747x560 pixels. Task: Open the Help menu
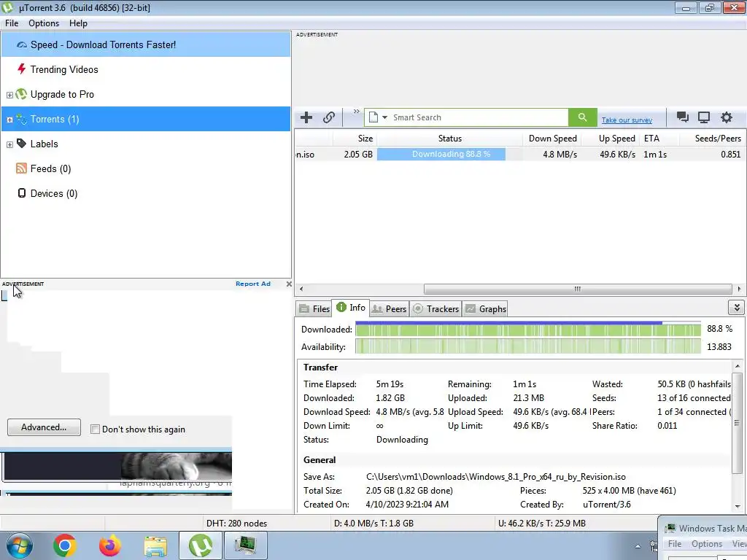78,23
